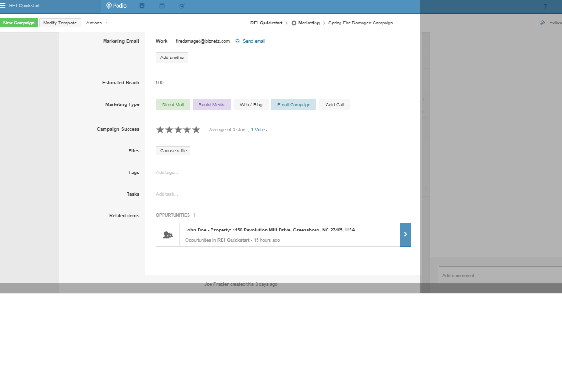This screenshot has height=392, width=562.
Task: Open the hamburger menu beside REI Quickstart
Action: point(3,6)
